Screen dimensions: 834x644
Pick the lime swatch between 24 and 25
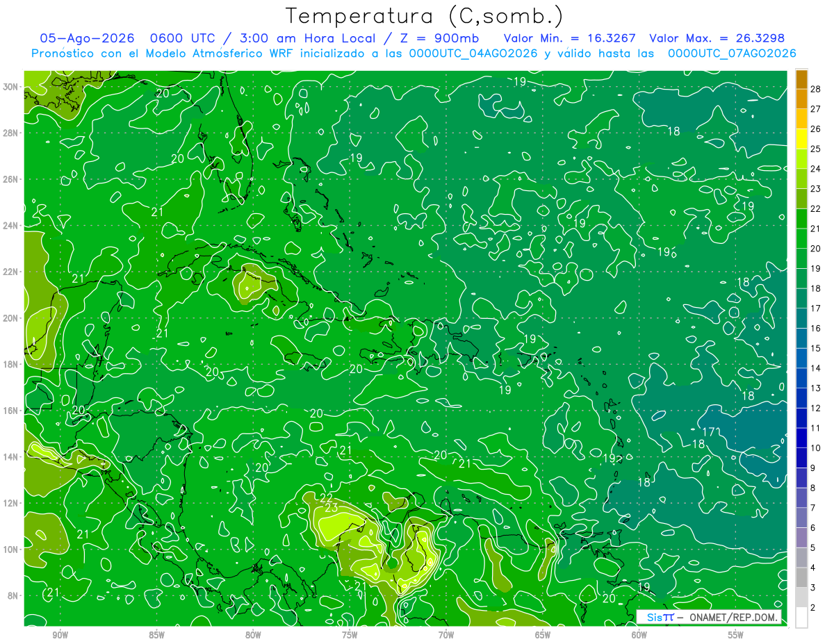(801, 159)
